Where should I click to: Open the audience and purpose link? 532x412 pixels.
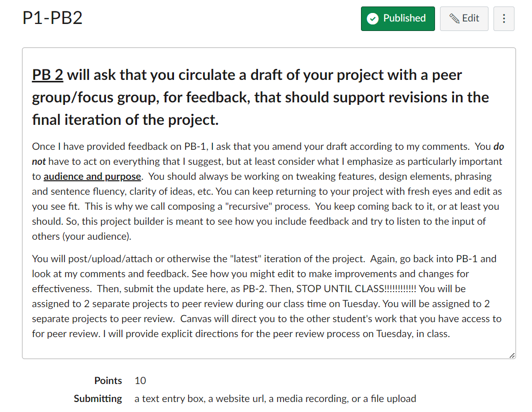(92, 176)
